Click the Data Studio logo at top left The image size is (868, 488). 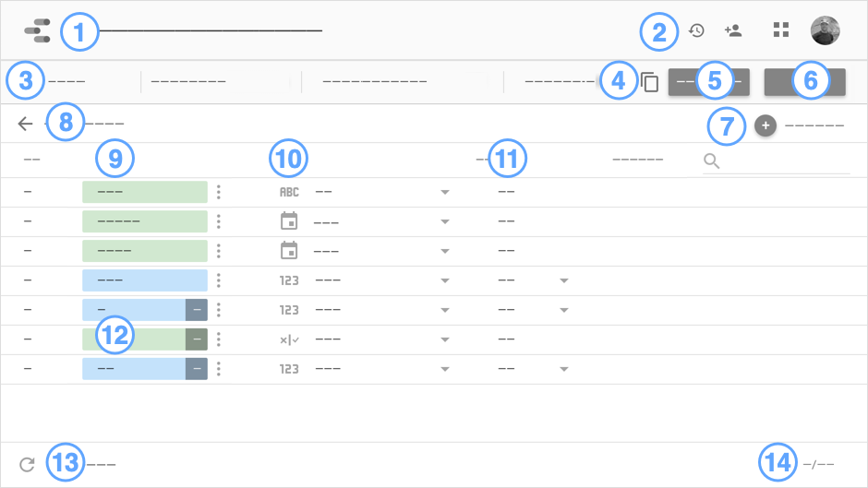coord(37,30)
